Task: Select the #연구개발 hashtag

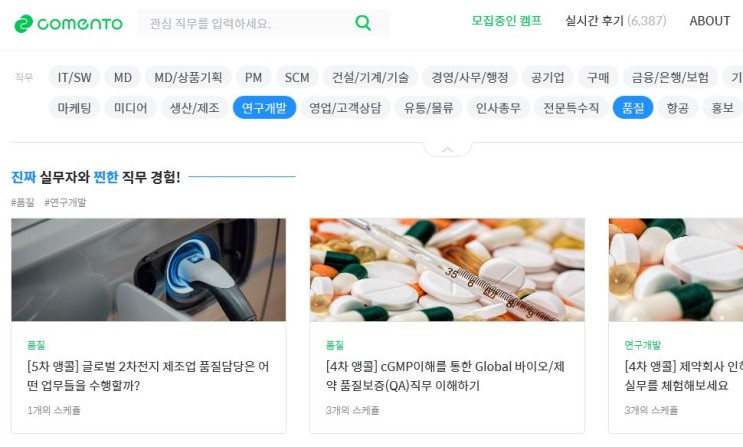Action: click(65, 202)
